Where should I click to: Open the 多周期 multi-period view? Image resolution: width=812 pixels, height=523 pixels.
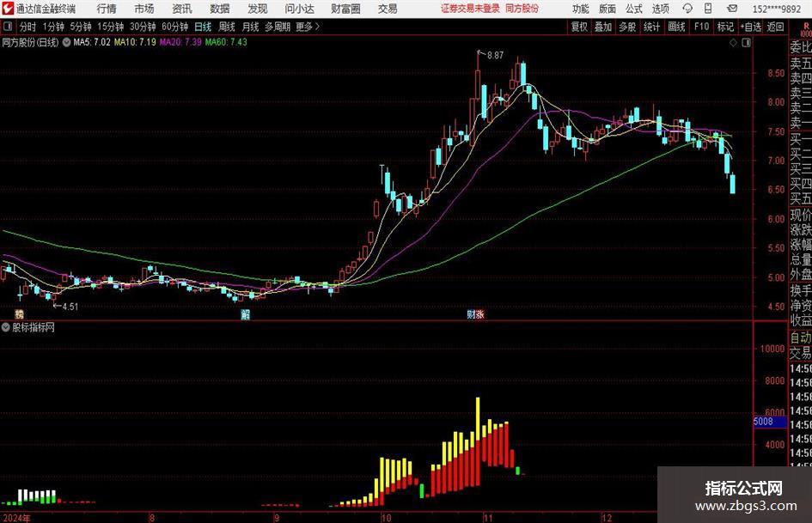tap(278, 27)
